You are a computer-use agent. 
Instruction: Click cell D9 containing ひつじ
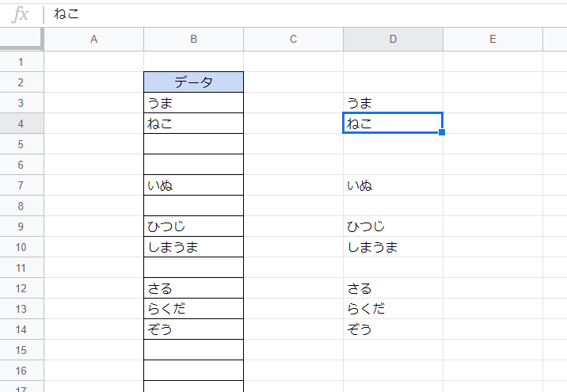pos(393,226)
